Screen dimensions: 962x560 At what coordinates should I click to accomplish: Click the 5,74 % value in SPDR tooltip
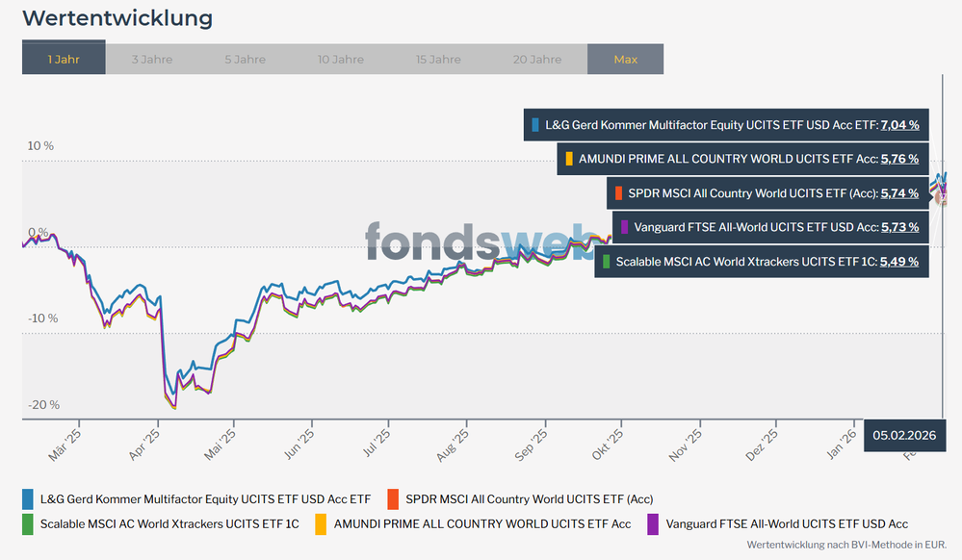point(900,193)
